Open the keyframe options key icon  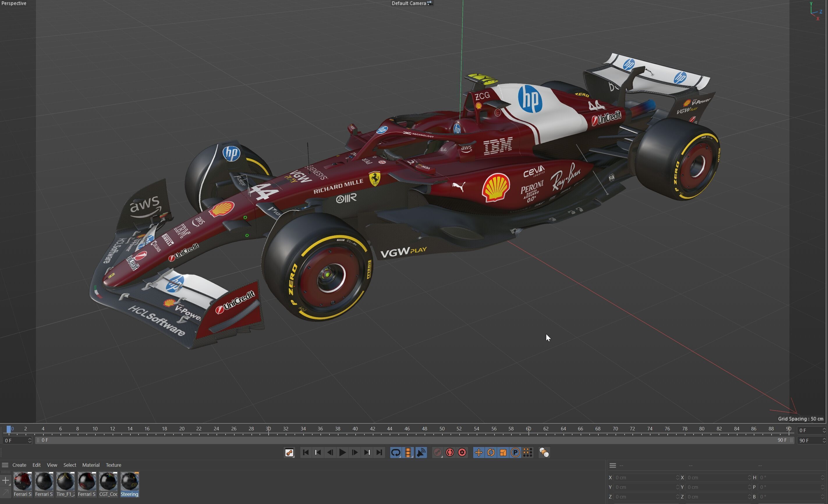pyautogui.click(x=289, y=452)
